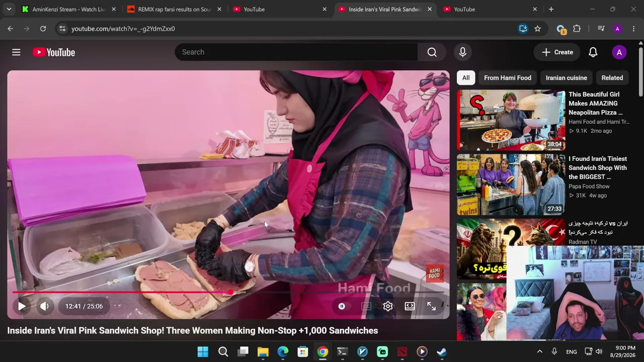
Task: Open Chrome extensions puzzle menu
Action: pyautogui.click(x=577, y=29)
